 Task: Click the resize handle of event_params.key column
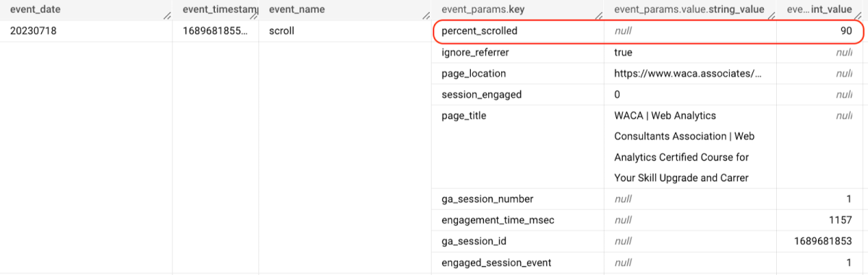(598, 15)
